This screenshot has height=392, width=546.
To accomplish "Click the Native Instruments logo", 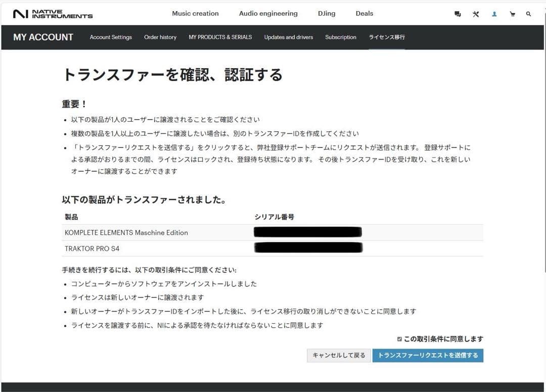I will coord(53,14).
